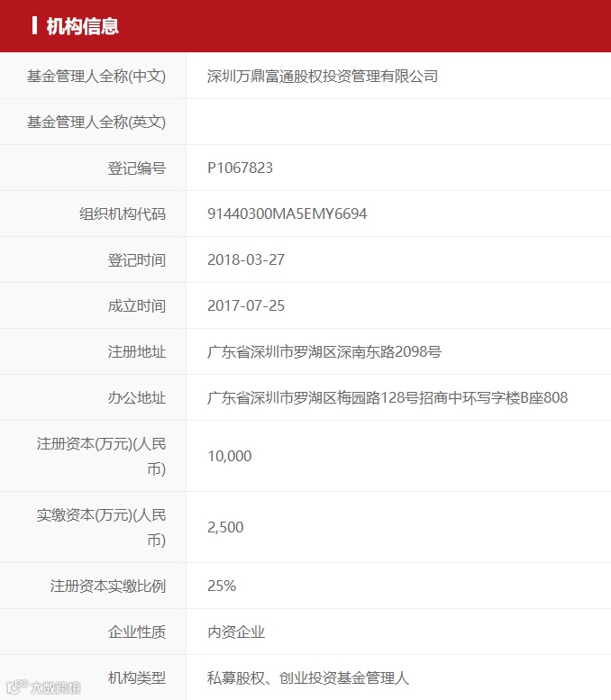Click the 机构类型 label

point(137,677)
